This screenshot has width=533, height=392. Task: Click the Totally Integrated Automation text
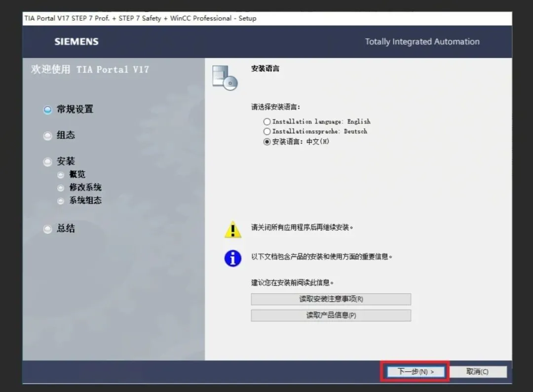pos(422,41)
